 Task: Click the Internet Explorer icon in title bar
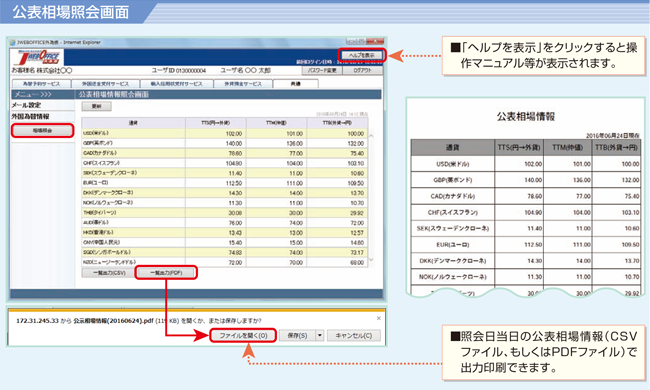[12, 42]
